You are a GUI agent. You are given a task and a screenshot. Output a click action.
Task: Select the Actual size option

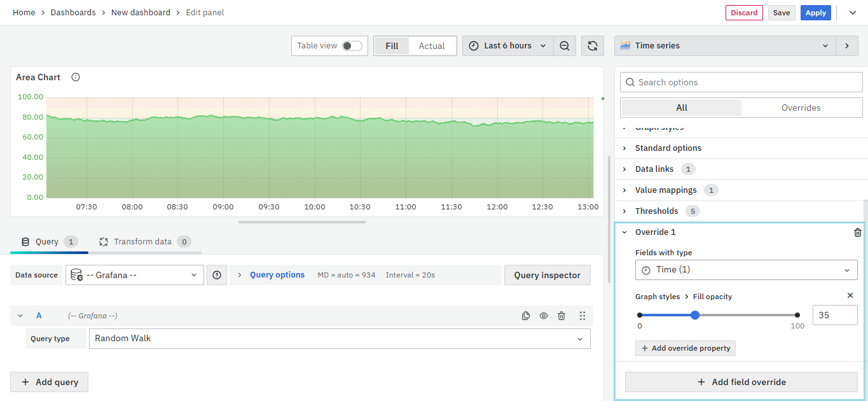click(431, 46)
